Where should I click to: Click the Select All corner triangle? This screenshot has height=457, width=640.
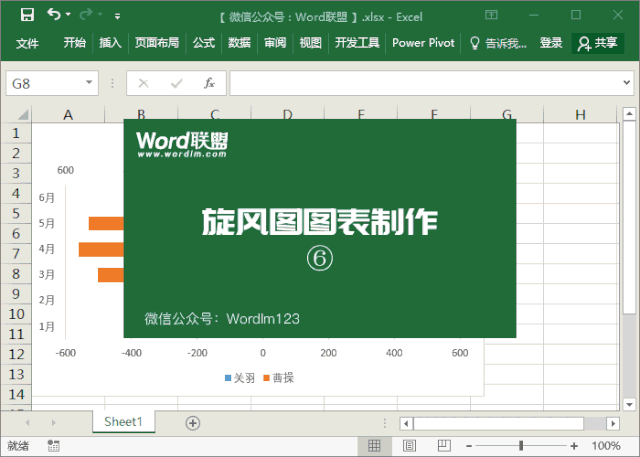[x=23, y=115]
